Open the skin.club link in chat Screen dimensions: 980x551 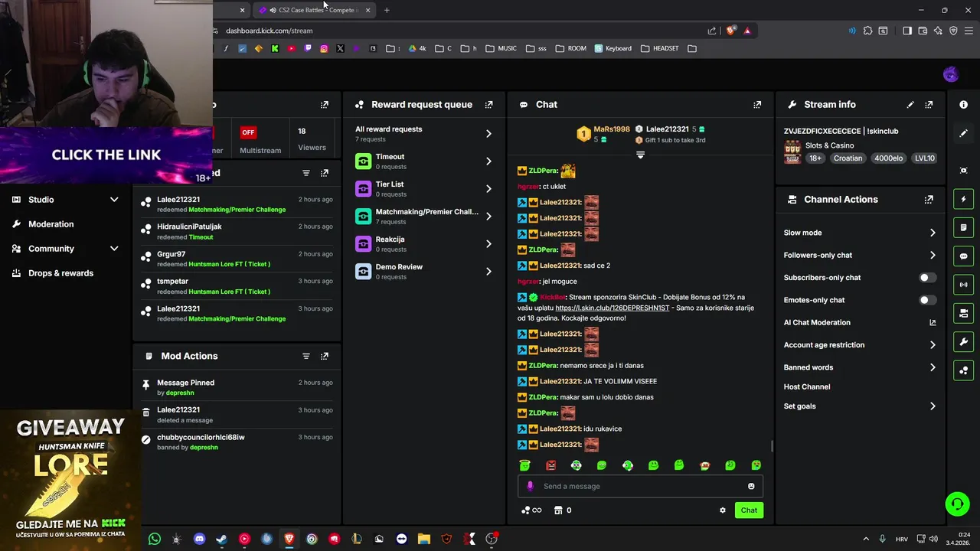click(612, 308)
